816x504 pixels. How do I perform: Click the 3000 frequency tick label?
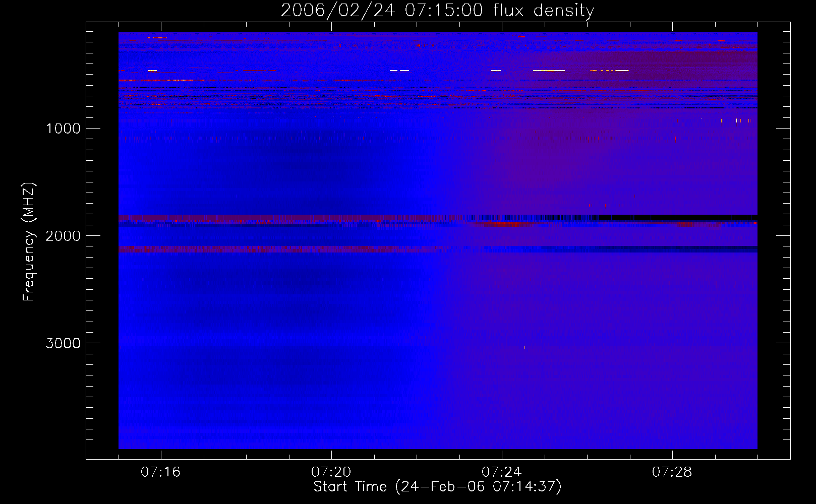coord(64,343)
